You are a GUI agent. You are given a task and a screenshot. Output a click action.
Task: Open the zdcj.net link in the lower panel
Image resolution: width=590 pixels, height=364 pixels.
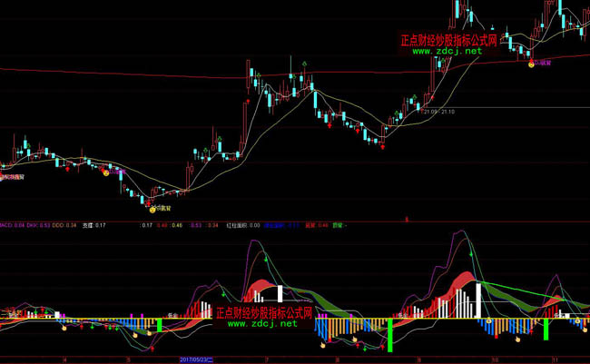click(263, 323)
